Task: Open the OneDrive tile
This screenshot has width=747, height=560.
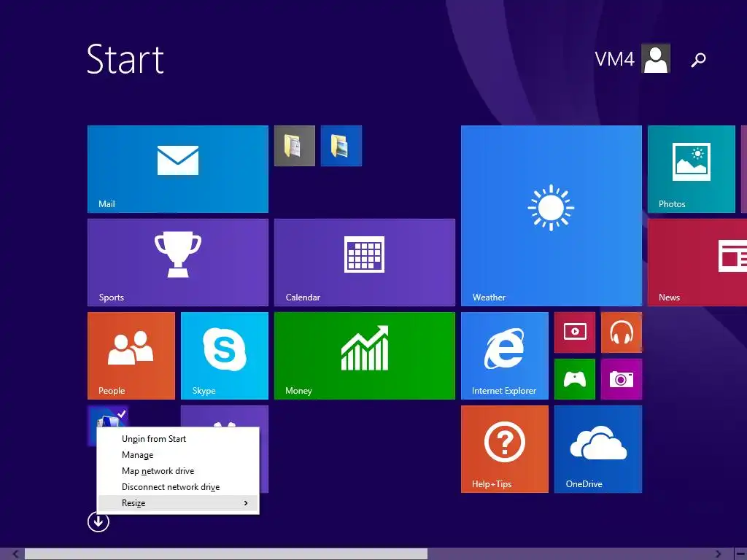Action: (x=598, y=449)
